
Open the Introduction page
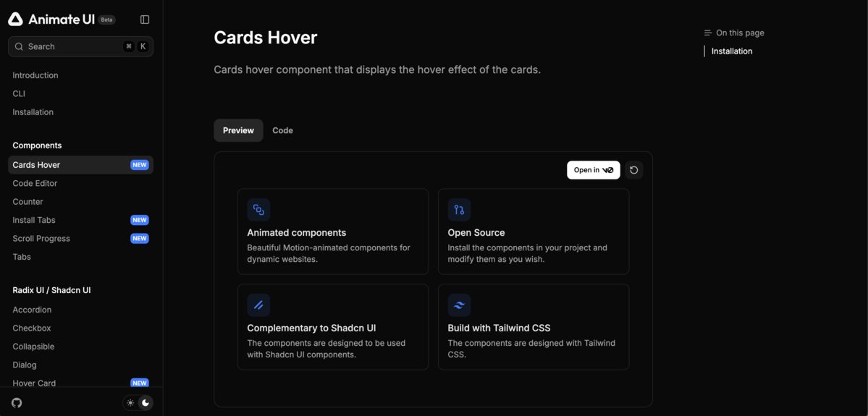35,75
